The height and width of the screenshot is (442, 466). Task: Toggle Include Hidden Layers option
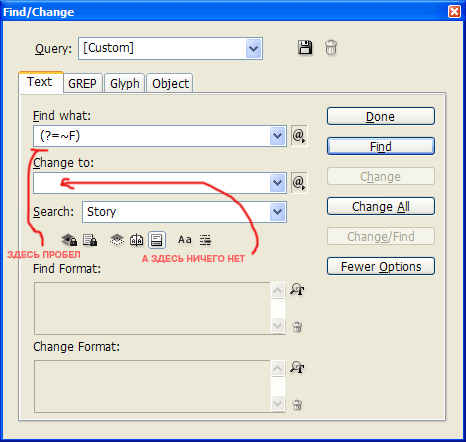[117, 240]
